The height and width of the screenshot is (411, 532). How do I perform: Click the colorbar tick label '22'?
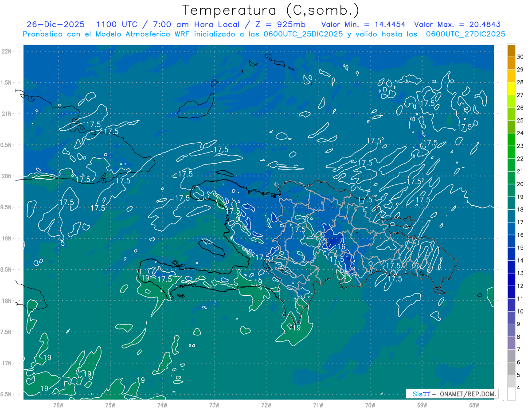pos(520,159)
